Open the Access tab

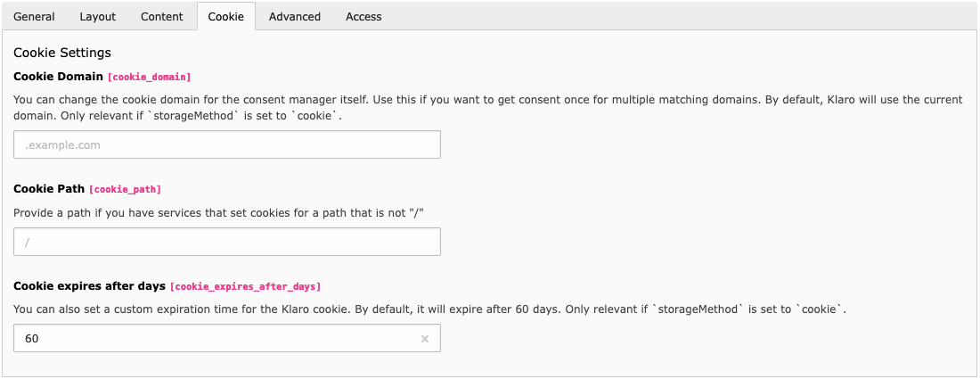[x=363, y=16]
